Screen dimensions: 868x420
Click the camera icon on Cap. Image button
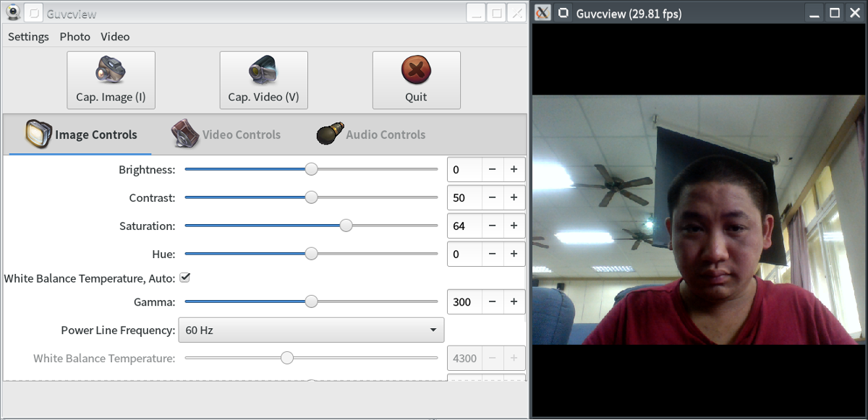click(x=111, y=70)
